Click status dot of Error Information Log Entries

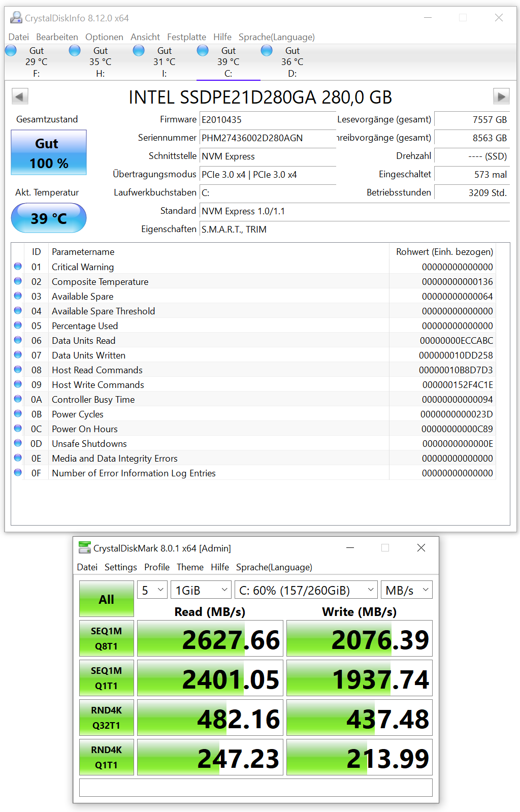pos(18,472)
